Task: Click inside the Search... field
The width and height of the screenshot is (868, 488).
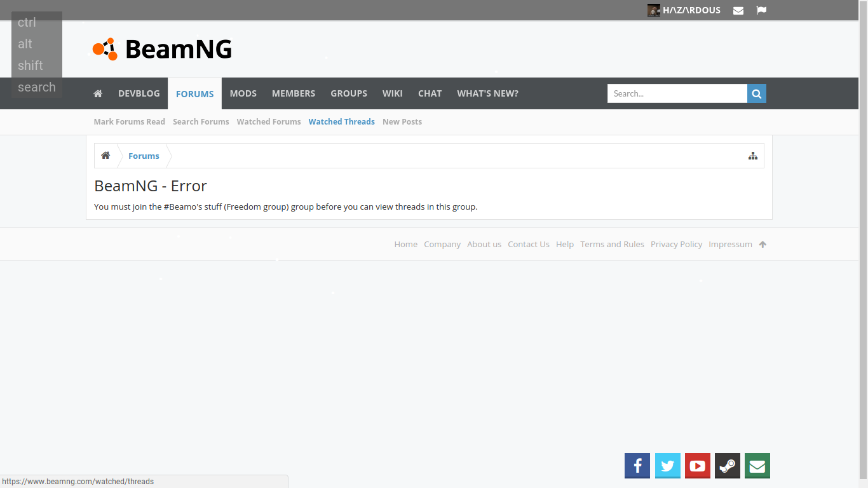Action: [677, 93]
